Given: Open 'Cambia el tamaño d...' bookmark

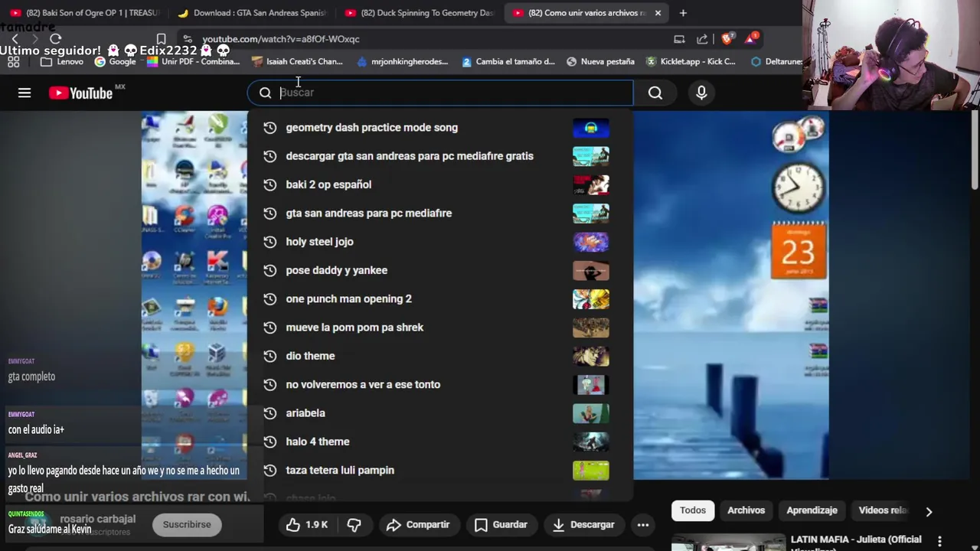Looking at the screenshot, I should click(508, 62).
